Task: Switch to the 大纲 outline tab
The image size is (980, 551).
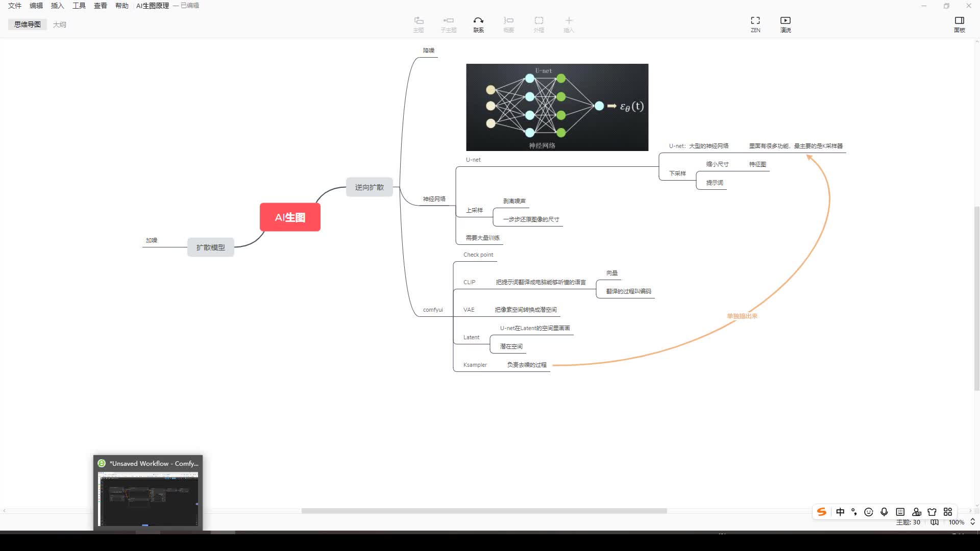Action: coord(60,24)
